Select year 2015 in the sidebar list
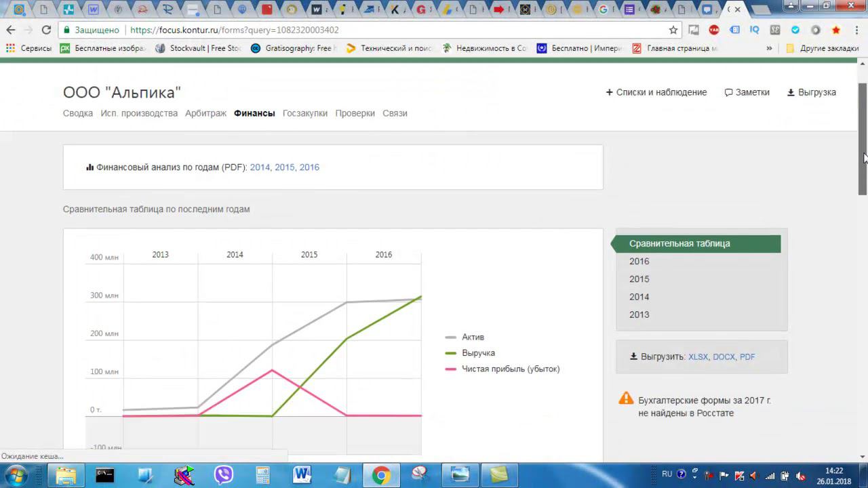The height and width of the screenshot is (488, 868). (639, 279)
